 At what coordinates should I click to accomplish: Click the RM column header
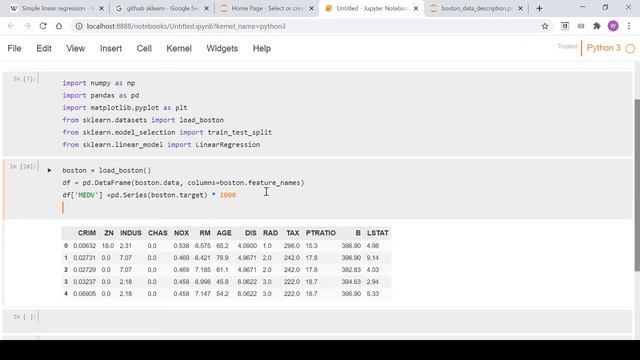point(205,233)
